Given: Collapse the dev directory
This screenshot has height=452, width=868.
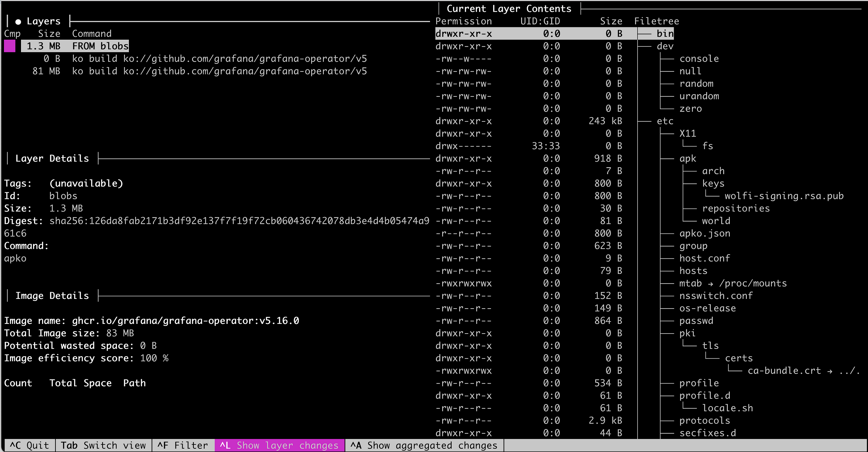Looking at the screenshot, I should [x=665, y=46].
